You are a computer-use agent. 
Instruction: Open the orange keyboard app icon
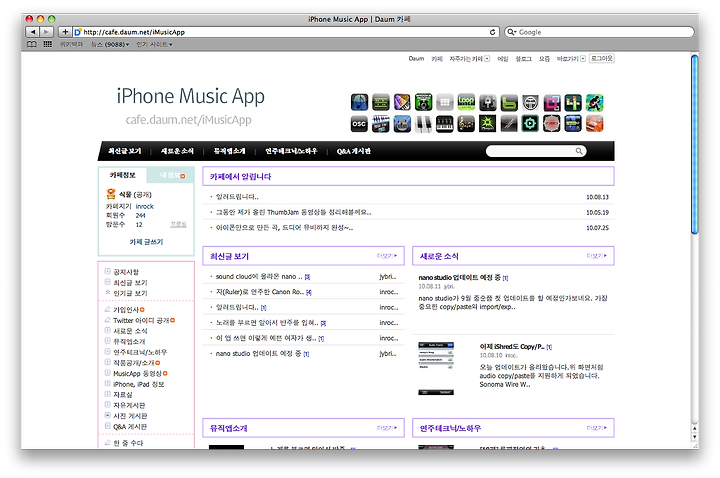coord(594,124)
